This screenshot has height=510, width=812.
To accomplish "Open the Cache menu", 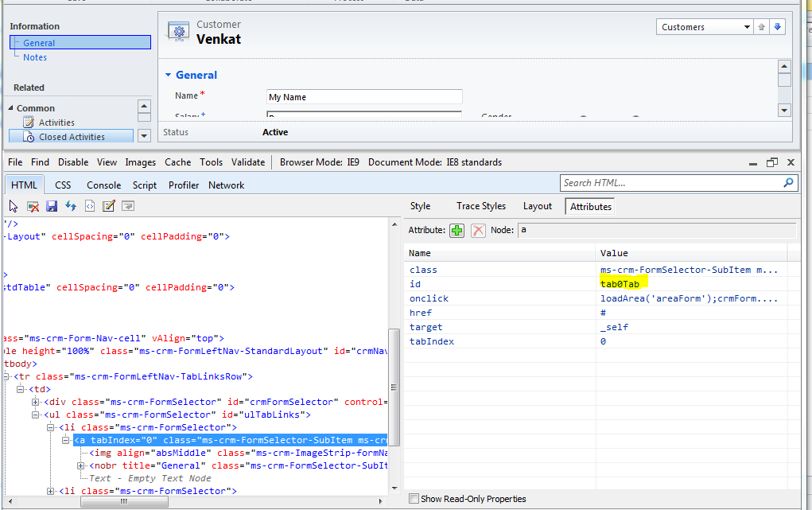I will pos(177,162).
